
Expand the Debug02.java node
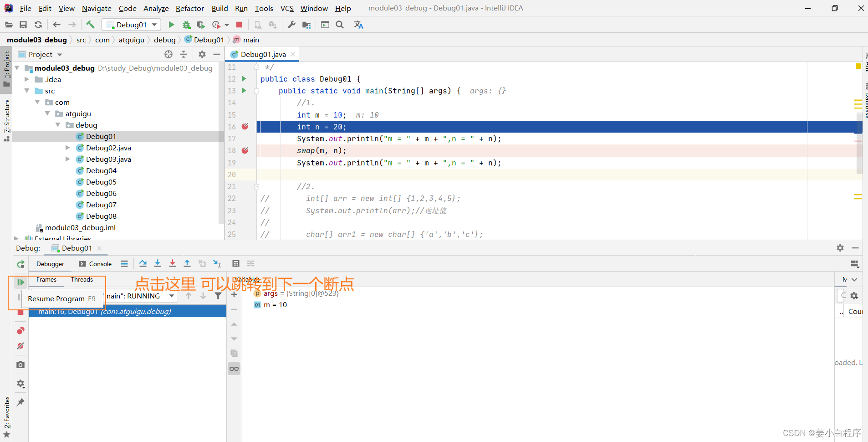[x=68, y=148]
